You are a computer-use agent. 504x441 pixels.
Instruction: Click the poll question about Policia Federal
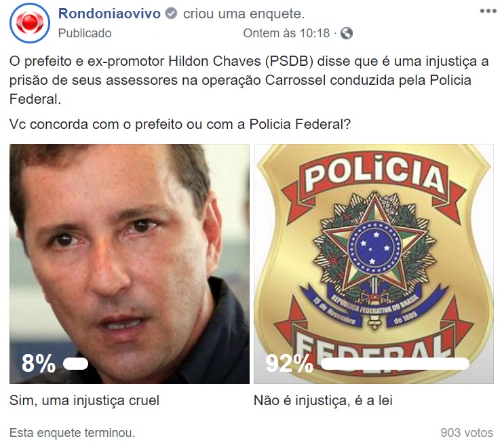pos(180,124)
